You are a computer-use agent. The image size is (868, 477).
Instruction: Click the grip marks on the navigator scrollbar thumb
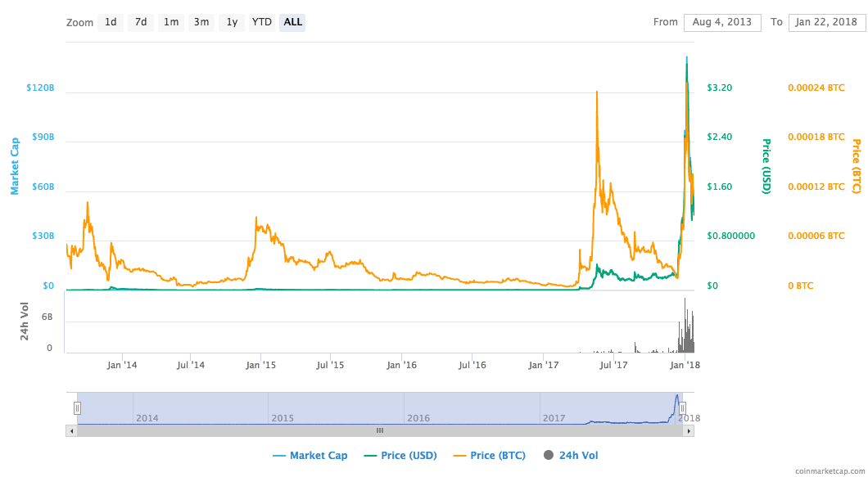pos(379,430)
